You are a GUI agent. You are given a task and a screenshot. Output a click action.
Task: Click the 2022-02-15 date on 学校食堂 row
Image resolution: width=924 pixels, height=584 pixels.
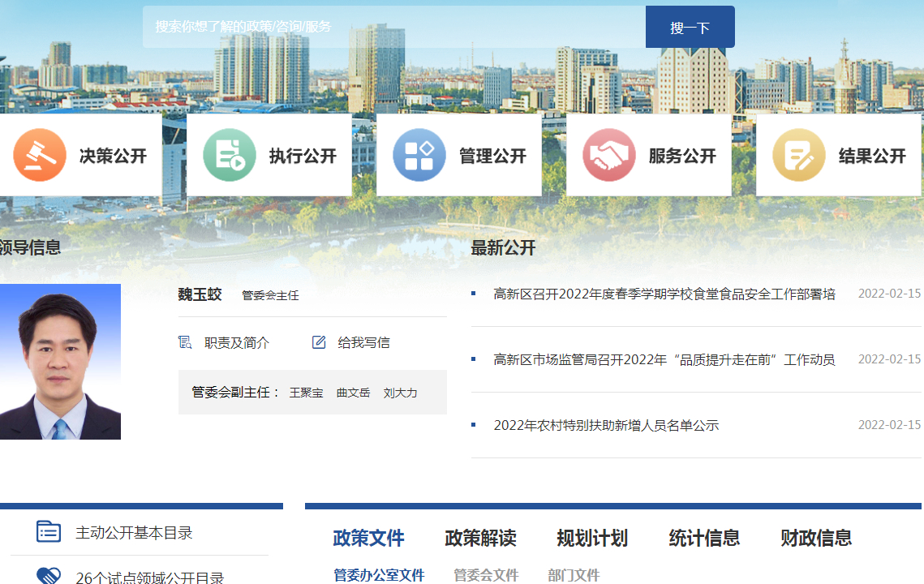pyautogui.click(x=889, y=294)
